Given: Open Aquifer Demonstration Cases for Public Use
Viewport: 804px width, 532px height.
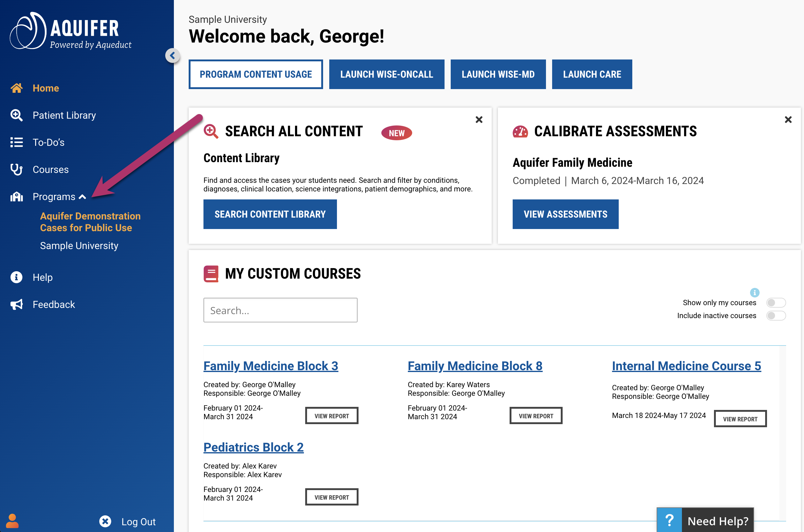Looking at the screenshot, I should click(90, 222).
